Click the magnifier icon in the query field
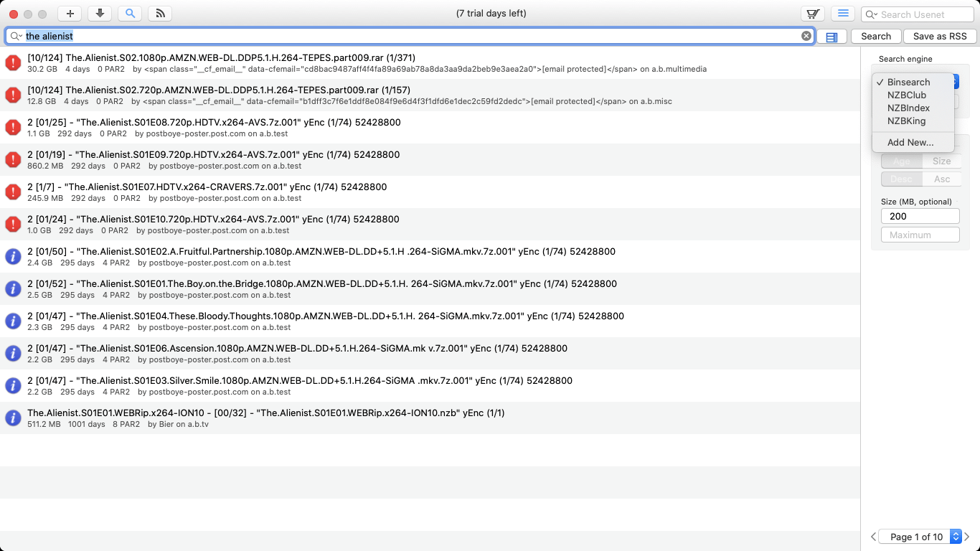The width and height of the screenshot is (980, 551). 16,36
